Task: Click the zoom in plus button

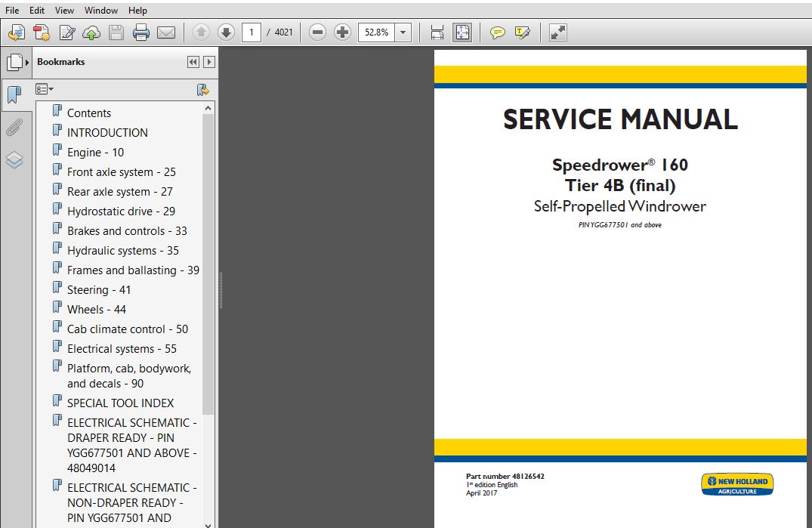Action: coord(342,32)
